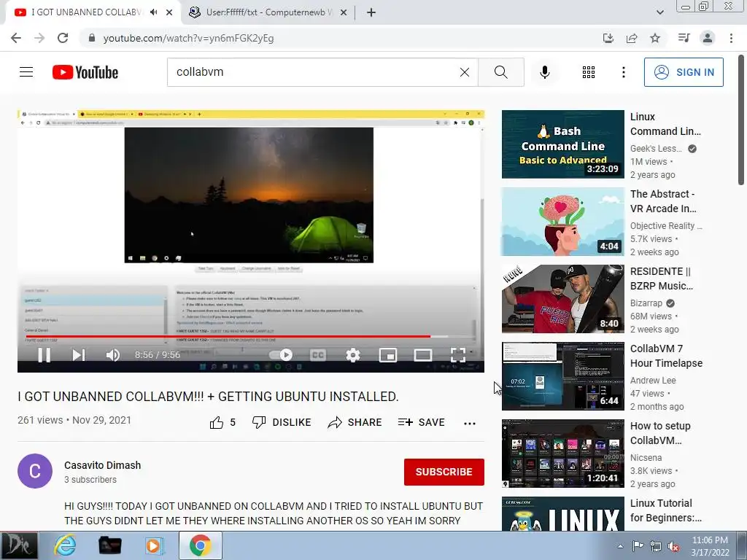Toggle closed captions CC button
The height and width of the screenshot is (560, 747).
318,355
